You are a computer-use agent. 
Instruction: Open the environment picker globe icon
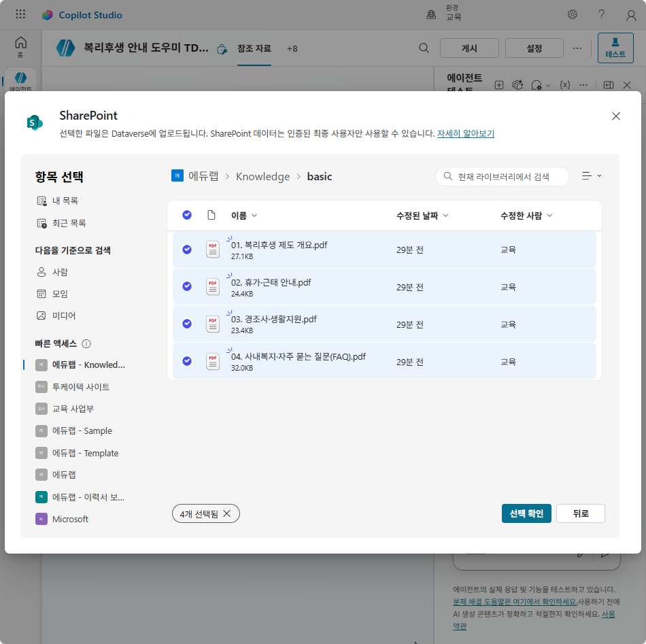click(x=431, y=14)
